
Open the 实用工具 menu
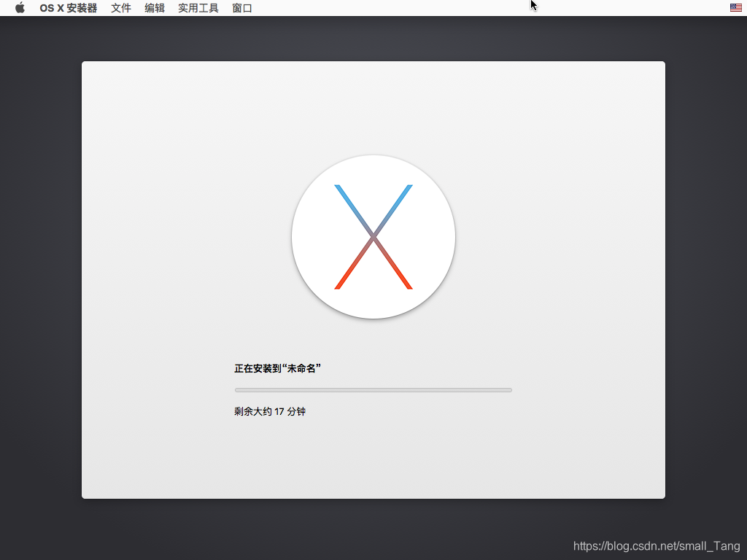click(x=198, y=8)
